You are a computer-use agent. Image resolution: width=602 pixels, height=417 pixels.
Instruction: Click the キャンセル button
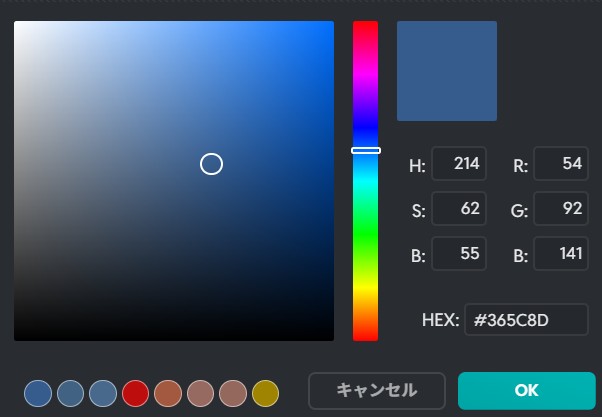coord(377,391)
